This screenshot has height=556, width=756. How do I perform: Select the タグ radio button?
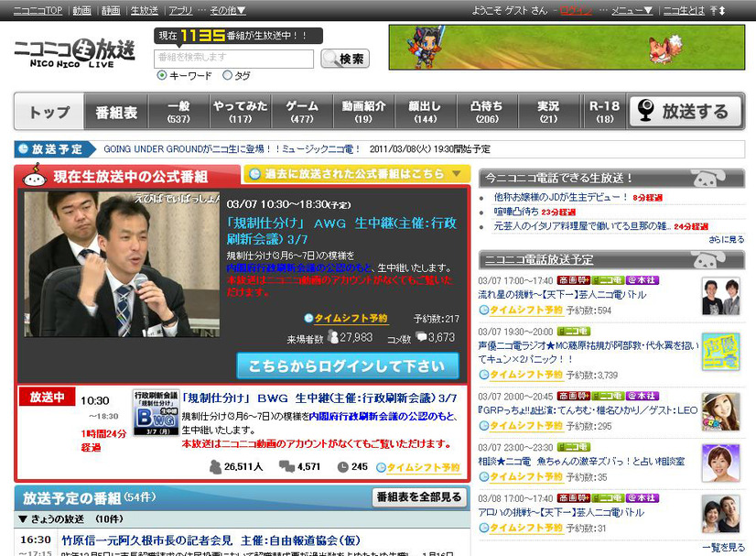227,75
